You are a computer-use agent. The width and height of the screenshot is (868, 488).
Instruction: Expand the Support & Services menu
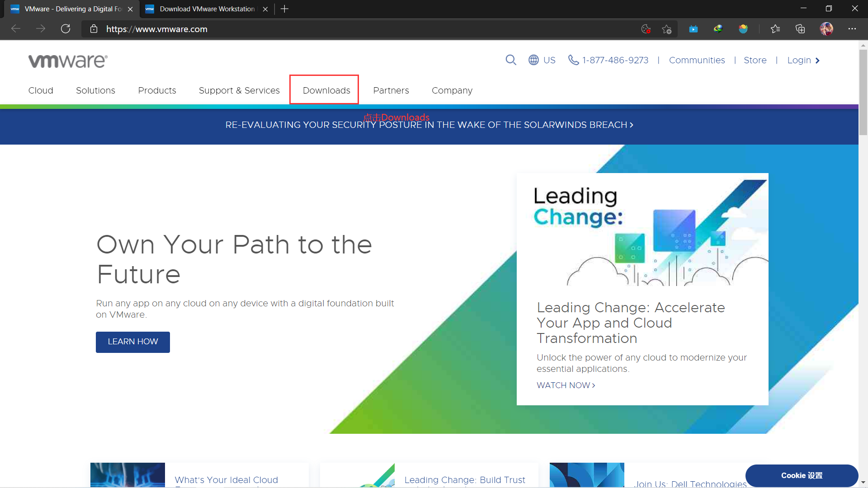pos(239,90)
